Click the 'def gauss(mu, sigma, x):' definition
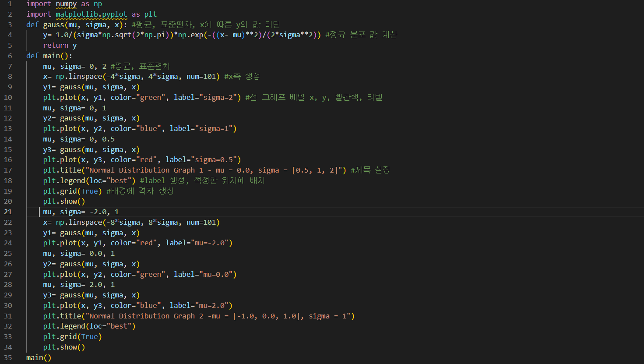The image size is (644, 364). 77,25
